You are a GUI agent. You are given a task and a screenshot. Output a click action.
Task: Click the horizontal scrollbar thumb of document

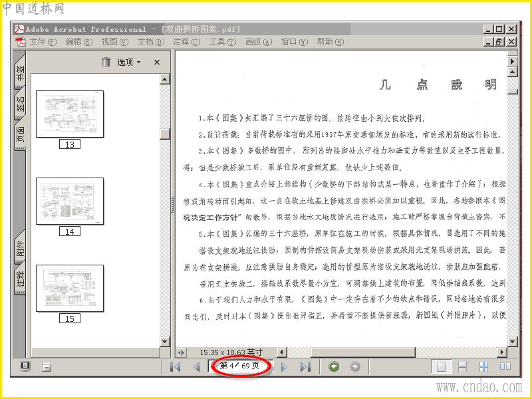click(362, 352)
